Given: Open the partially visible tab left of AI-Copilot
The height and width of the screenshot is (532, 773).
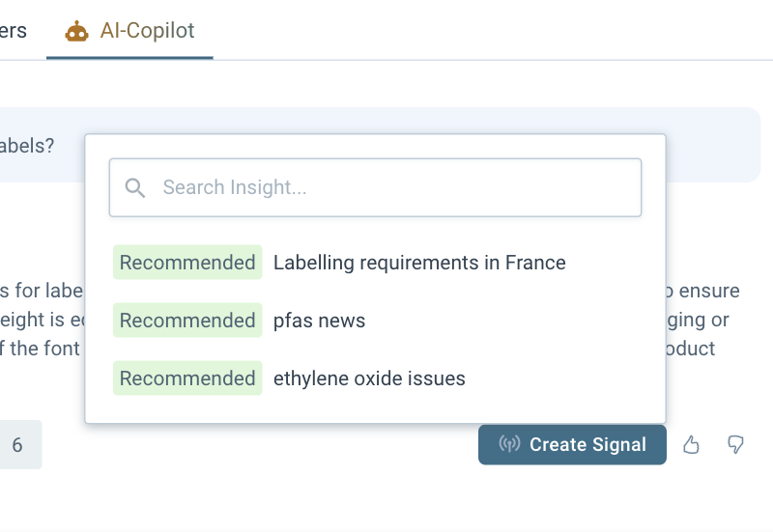Looking at the screenshot, I should [14, 31].
